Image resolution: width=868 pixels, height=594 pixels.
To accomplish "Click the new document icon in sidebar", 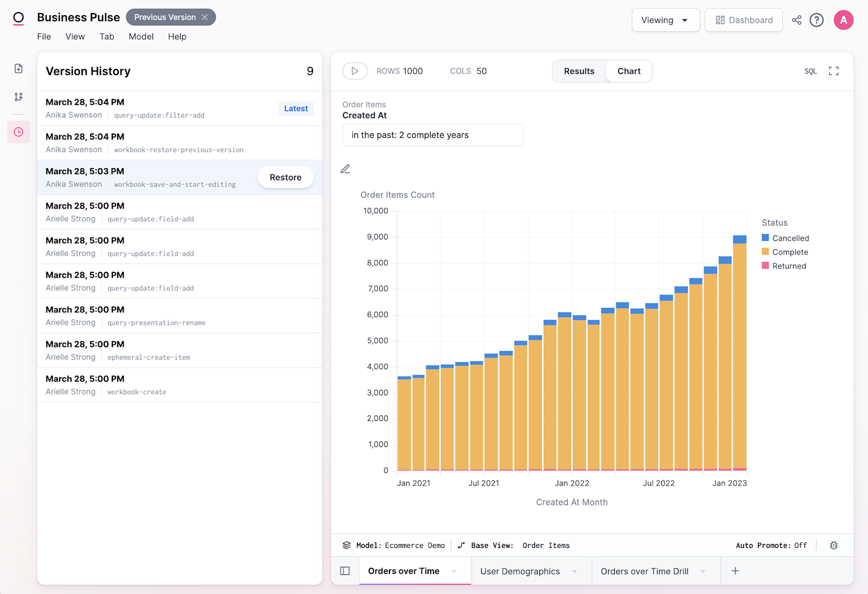I will click(x=18, y=68).
